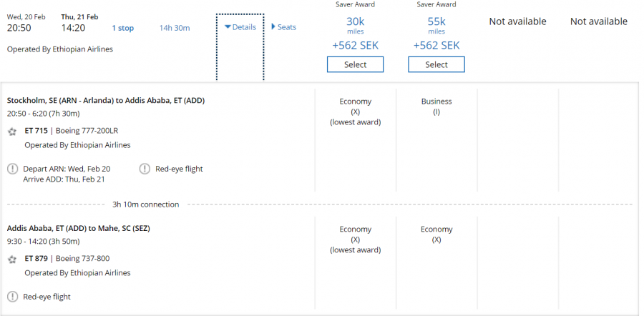This screenshot has width=644, height=316.
Task: Click the Red-eye alert icon for ET 879
Action: (12, 297)
